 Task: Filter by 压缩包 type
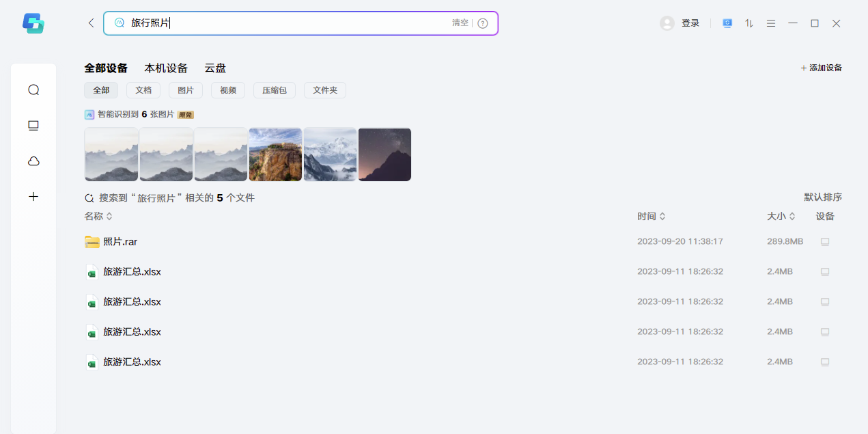pos(275,90)
